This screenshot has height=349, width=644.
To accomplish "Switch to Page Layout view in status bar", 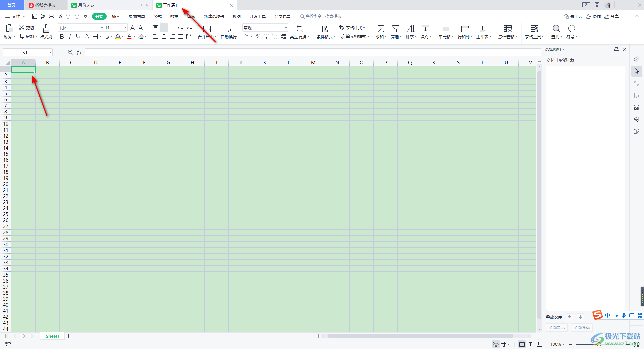I will (x=530, y=344).
